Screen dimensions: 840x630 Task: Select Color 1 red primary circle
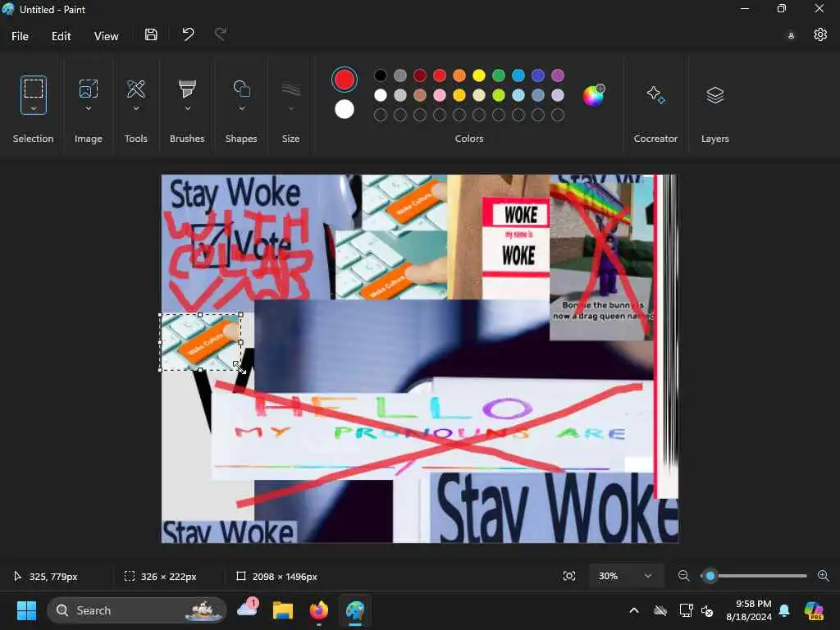pyautogui.click(x=344, y=80)
